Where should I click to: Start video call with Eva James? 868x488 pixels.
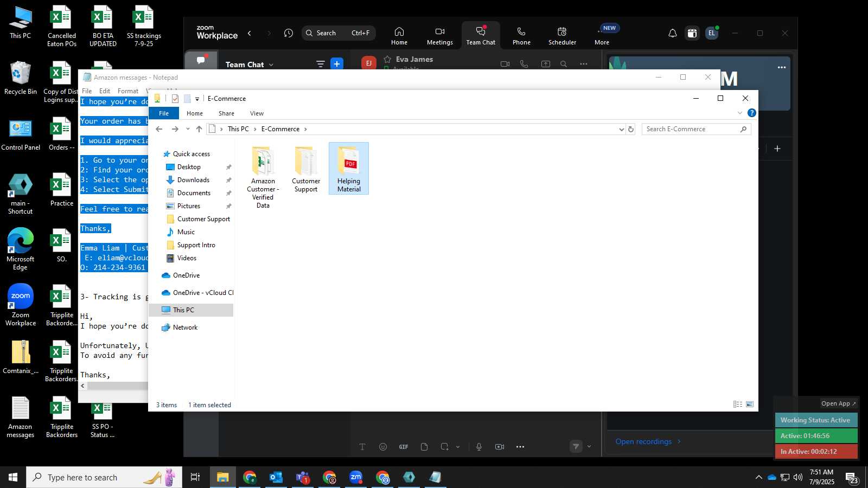[x=505, y=64]
